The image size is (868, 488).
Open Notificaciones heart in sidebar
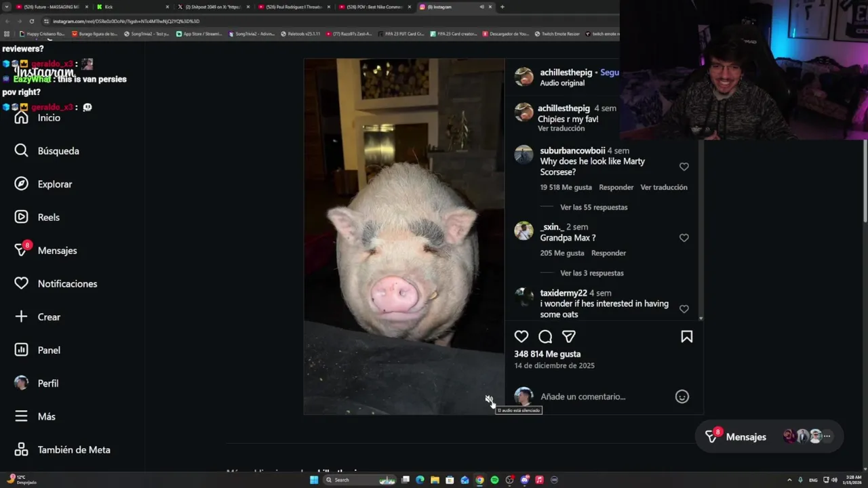point(56,283)
